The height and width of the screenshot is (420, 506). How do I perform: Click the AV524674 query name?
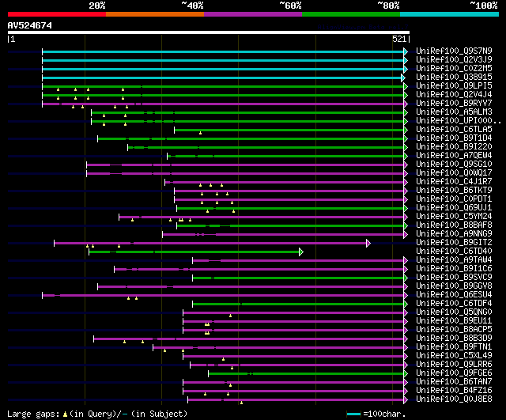coord(30,25)
